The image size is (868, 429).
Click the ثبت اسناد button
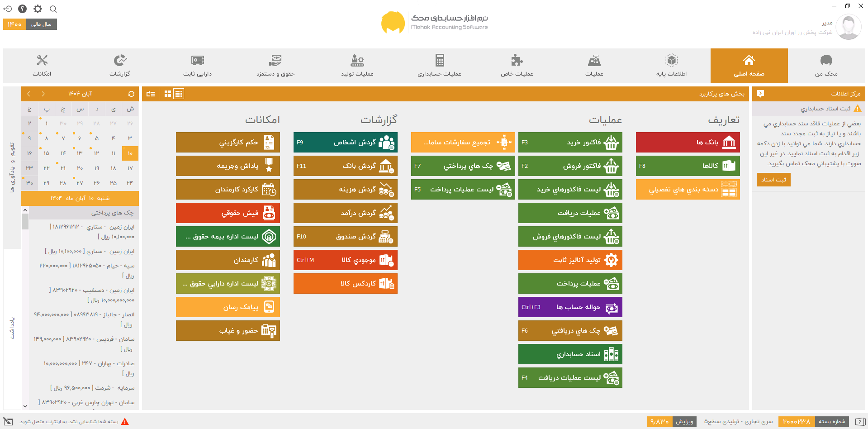pyautogui.click(x=773, y=180)
